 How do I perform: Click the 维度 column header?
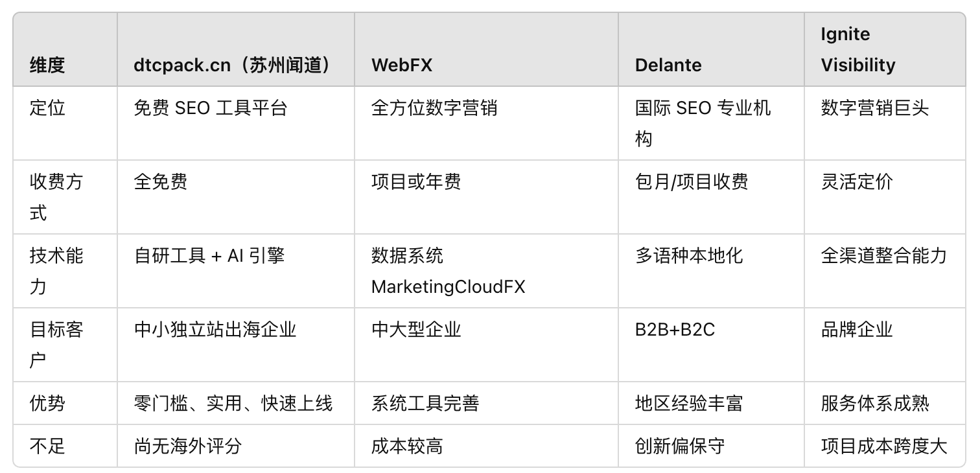tap(47, 65)
